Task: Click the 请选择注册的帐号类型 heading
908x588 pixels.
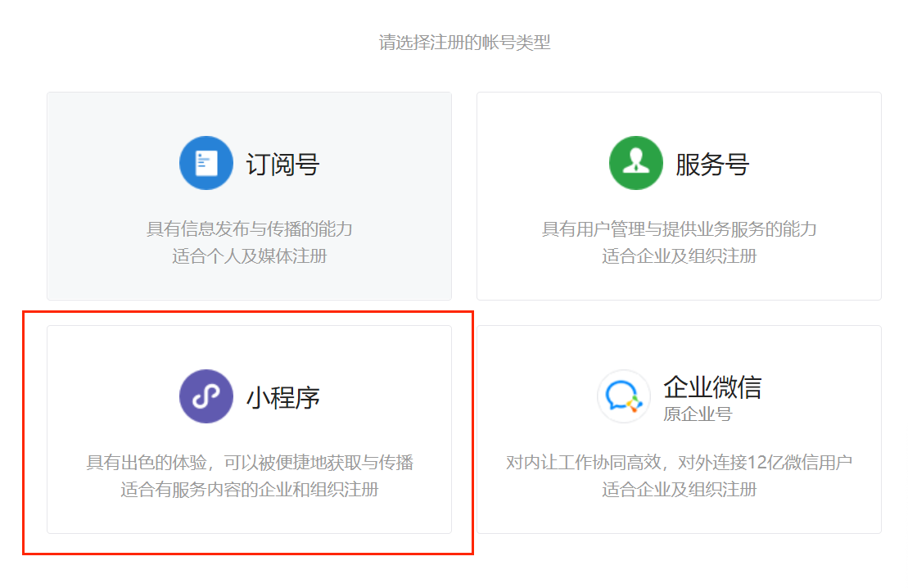Action: (464, 43)
